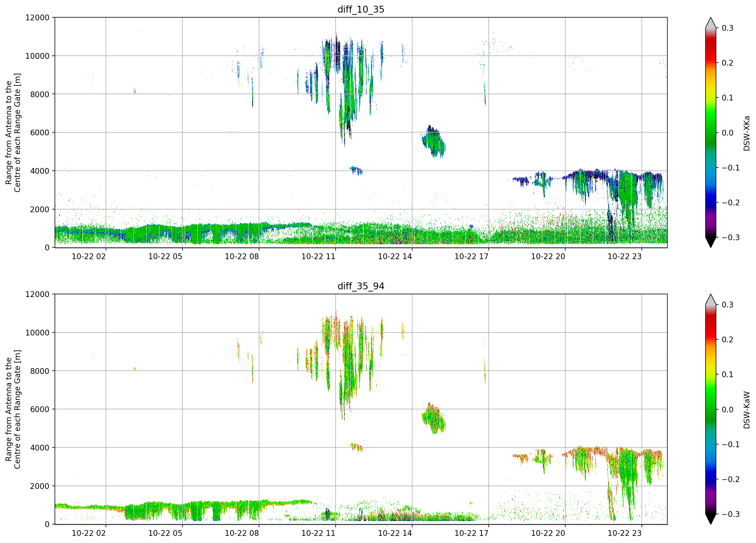Click x tick '10-22 14' under diff_10_35 plot

(395, 256)
